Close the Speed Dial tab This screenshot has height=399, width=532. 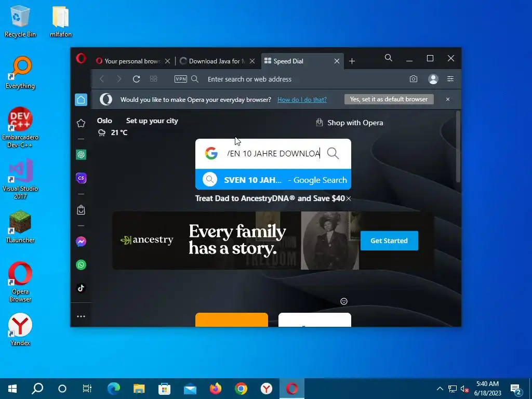tap(337, 61)
